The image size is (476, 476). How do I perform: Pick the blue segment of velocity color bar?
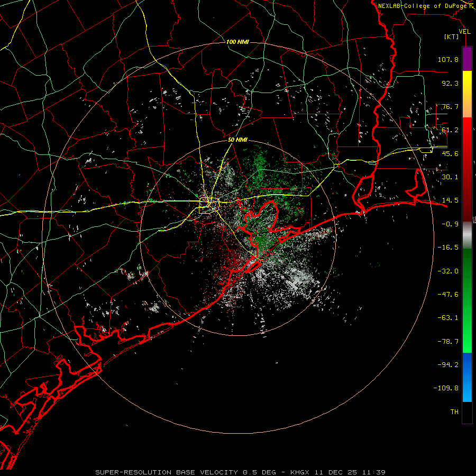(467, 377)
